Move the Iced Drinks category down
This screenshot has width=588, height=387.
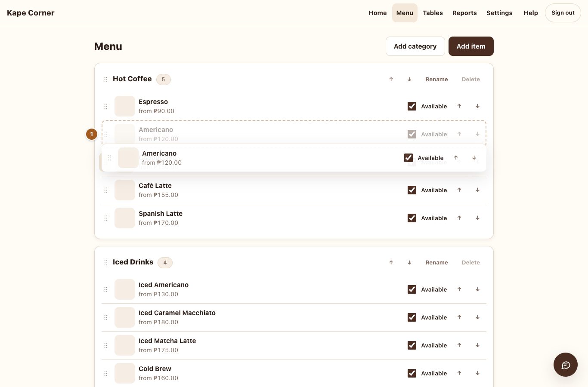409,262
